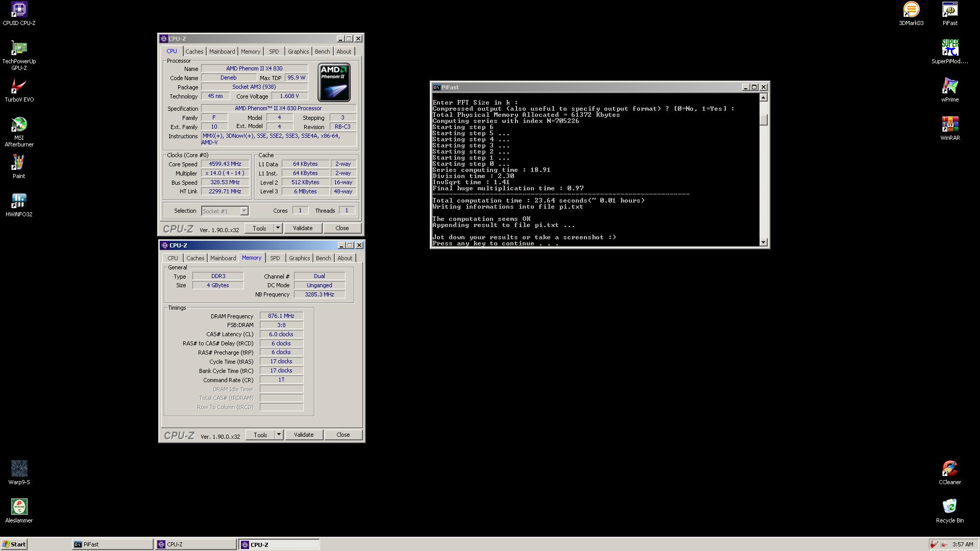Click the Core Speed 4599.43 MHz value

[x=225, y=164]
